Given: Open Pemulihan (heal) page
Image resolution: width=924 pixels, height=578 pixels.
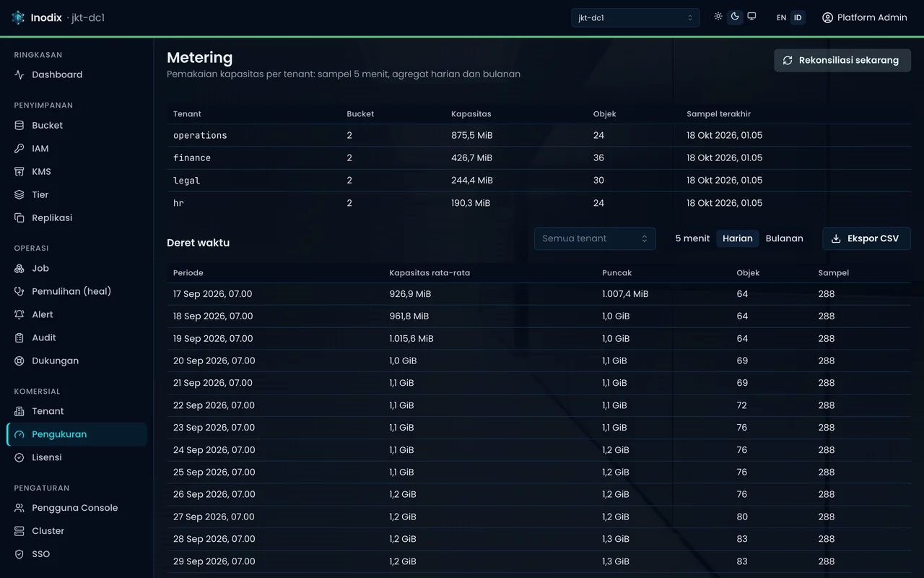Looking at the screenshot, I should (77, 291).
